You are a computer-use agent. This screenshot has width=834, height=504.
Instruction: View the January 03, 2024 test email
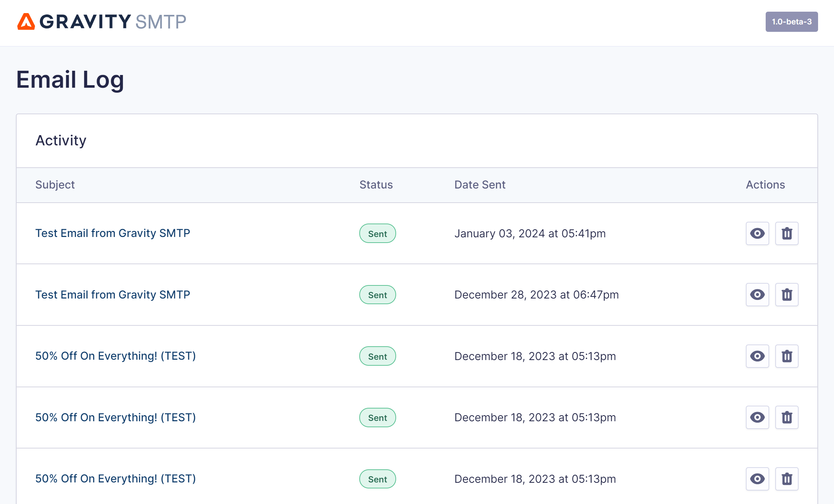tap(757, 233)
